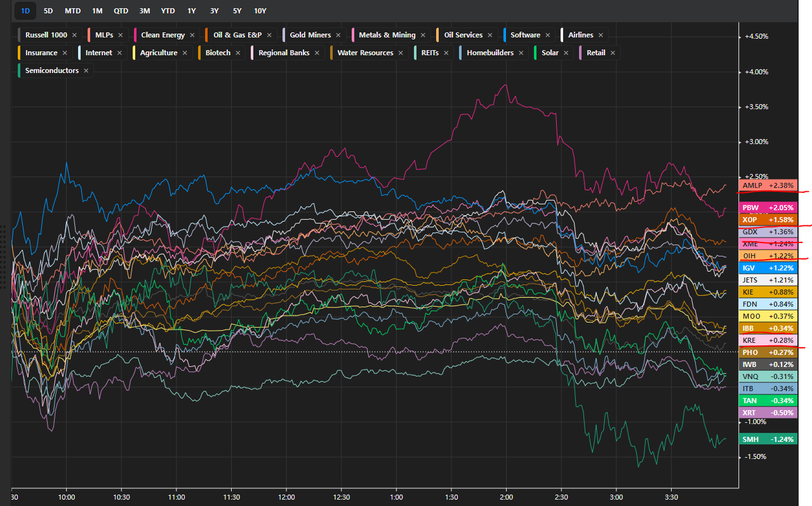
Task: Click the X beside Oil & Gas E&P
Action: pyautogui.click(x=269, y=36)
